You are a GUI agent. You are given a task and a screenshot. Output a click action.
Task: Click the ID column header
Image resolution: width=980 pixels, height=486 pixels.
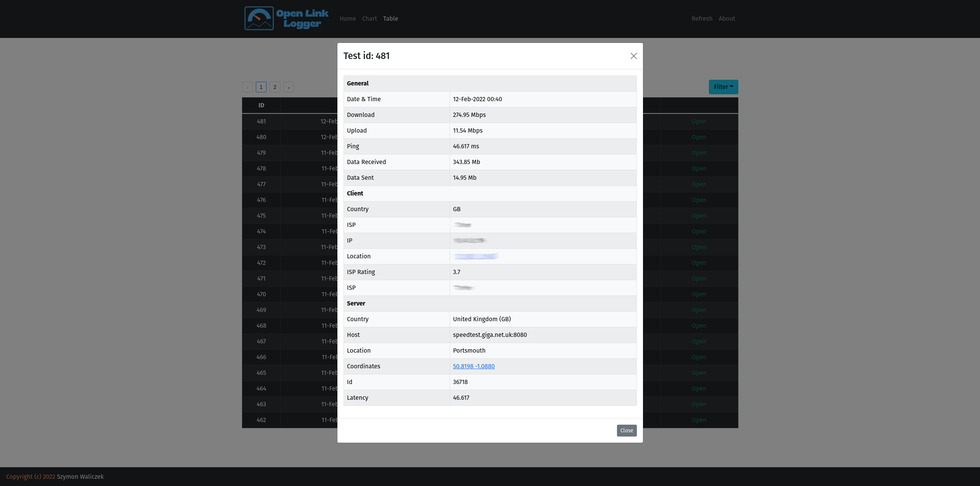click(261, 105)
